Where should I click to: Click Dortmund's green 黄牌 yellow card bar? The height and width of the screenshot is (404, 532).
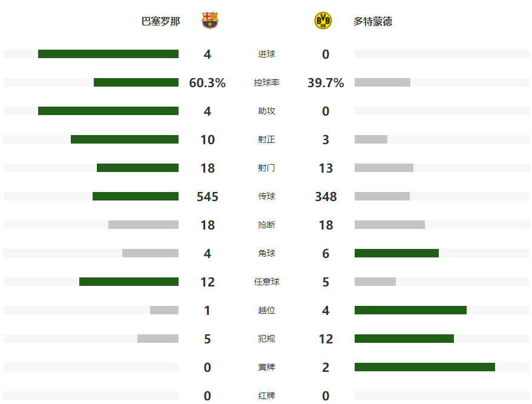(425, 367)
